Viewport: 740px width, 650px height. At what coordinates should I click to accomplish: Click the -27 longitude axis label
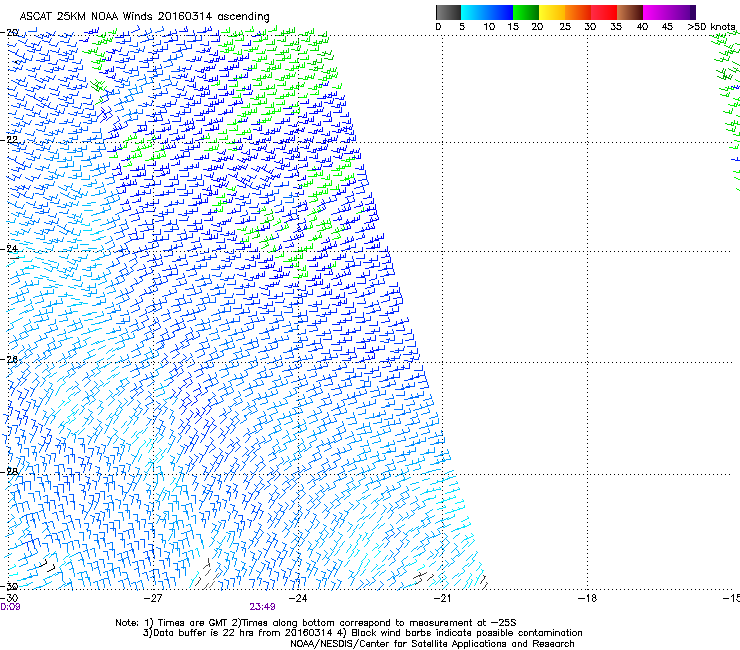(x=153, y=598)
